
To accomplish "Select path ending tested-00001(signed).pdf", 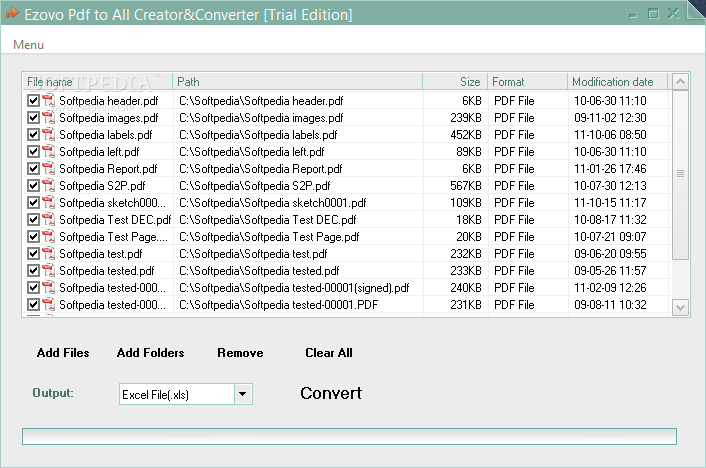I will coord(294,288).
